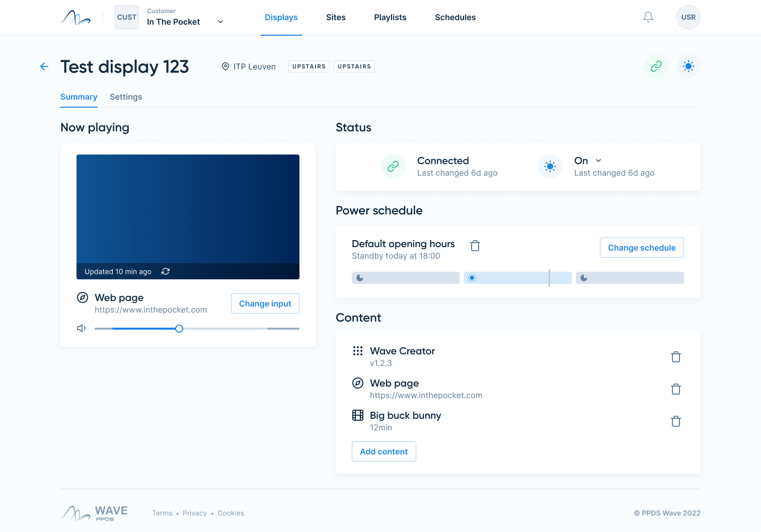Open the USR user avatar menu
Viewport: 761px width, 532px height.
[688, 17]
